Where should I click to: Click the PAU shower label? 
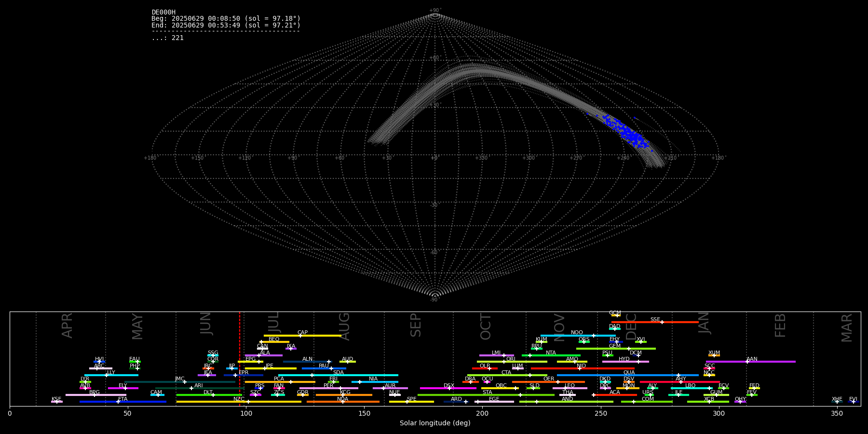coord(324,366)
